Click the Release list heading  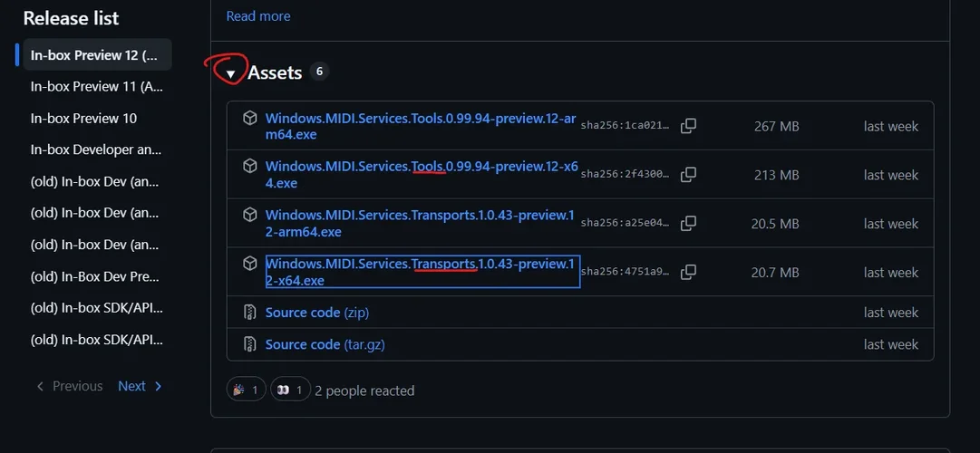[x=71, y=18]
